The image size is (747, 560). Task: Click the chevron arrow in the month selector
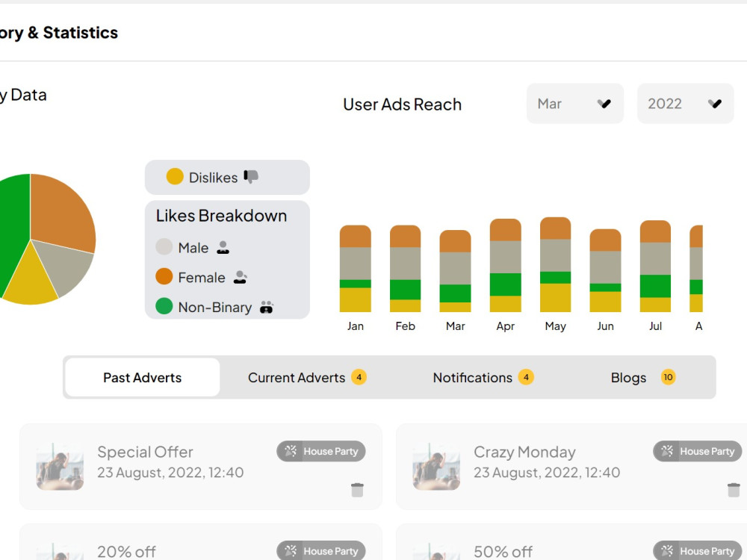604,103
